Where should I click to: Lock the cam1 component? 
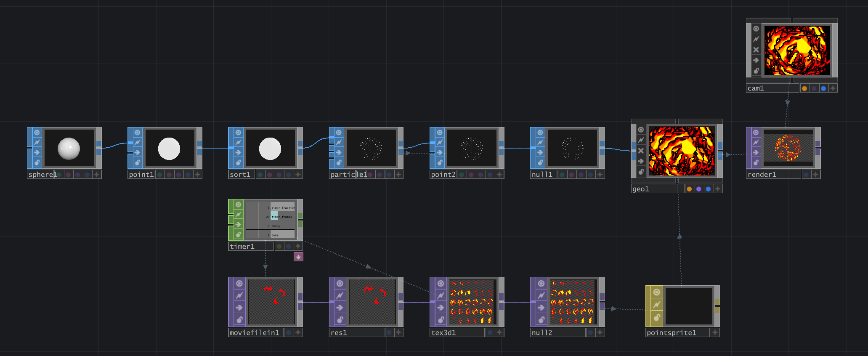[x=756, y=71]
